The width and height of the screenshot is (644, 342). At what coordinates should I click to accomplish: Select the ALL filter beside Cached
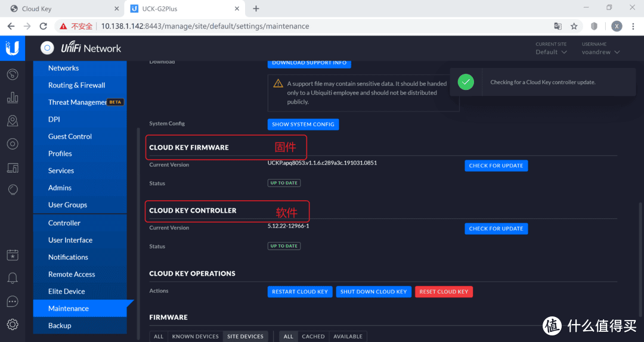(289, 336)
